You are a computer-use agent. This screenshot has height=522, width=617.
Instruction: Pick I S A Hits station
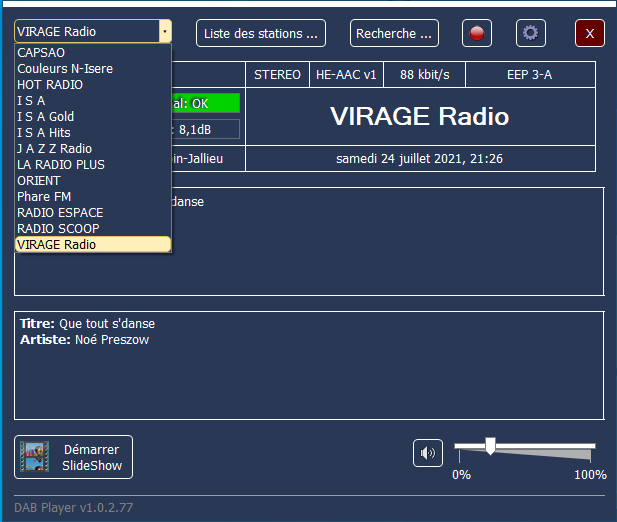pos(93,133)
